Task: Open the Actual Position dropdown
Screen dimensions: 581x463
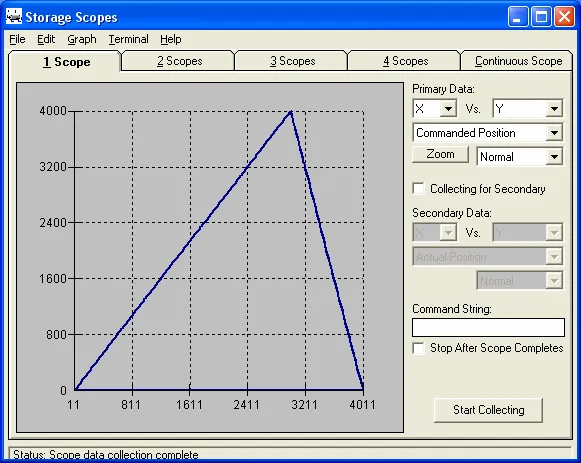Action: (x=554, y=257)
